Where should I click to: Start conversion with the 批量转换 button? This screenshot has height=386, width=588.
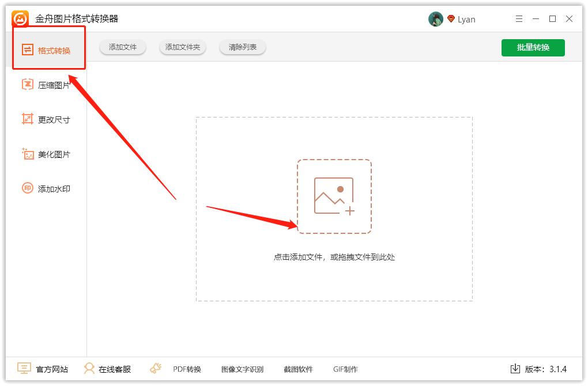point(533,48)
